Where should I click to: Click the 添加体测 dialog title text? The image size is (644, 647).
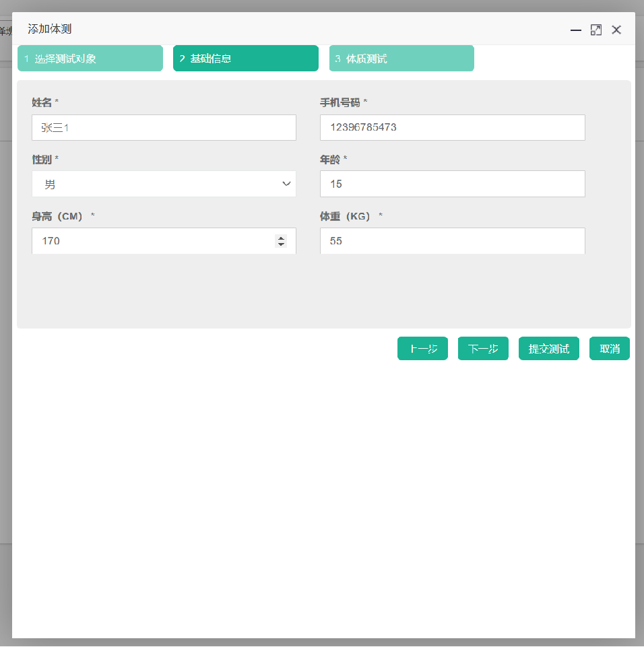tap(50, 29)
